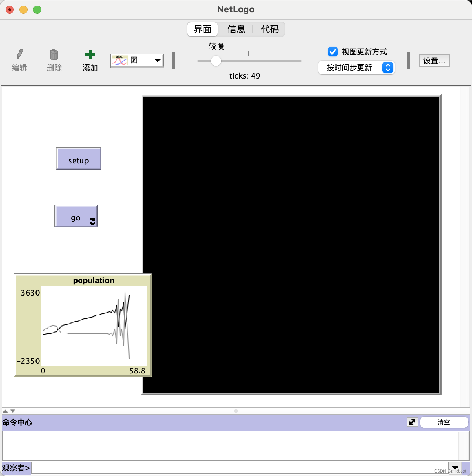Open the 设置... dialog
Viewport: 472px width, 476px height.
434,60
